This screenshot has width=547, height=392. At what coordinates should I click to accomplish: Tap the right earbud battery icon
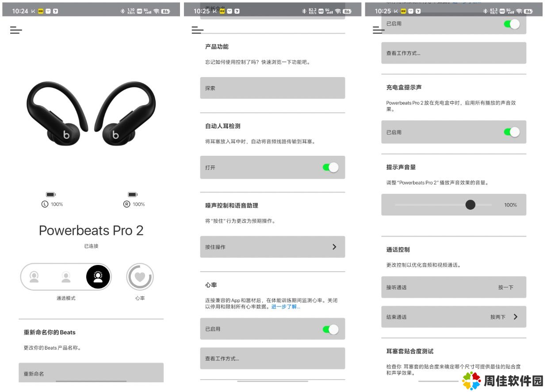[x=133, y=195]
